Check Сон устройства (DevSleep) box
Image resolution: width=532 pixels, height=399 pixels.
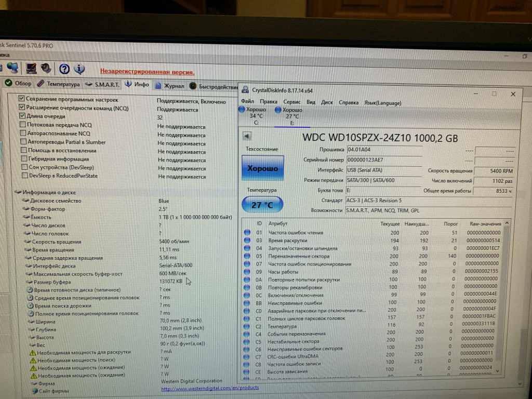(x=24, y=167)
